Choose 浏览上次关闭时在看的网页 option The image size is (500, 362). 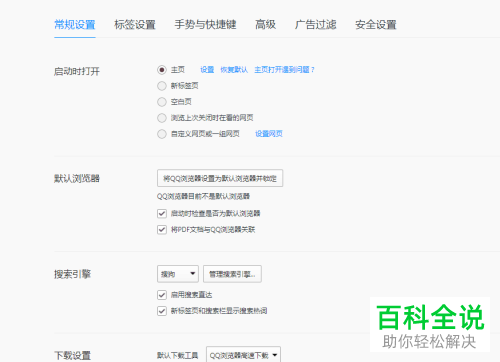162,118
